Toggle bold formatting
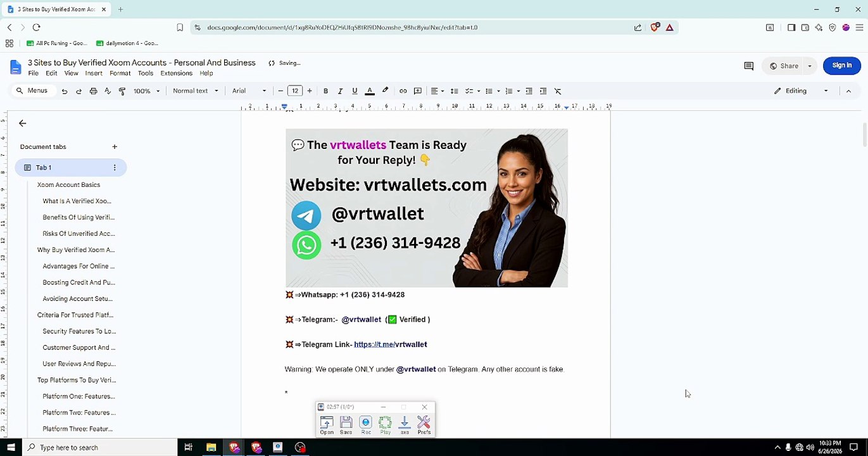This screenshot has height=456, width=868. pyautogui.click(x=325, y=91)
